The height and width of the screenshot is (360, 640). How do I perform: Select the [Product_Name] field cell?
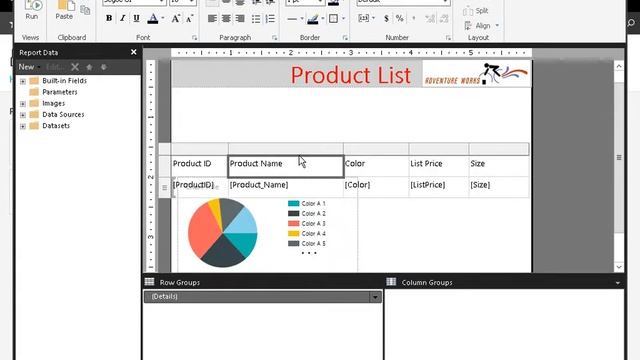[x=286, y=187]
